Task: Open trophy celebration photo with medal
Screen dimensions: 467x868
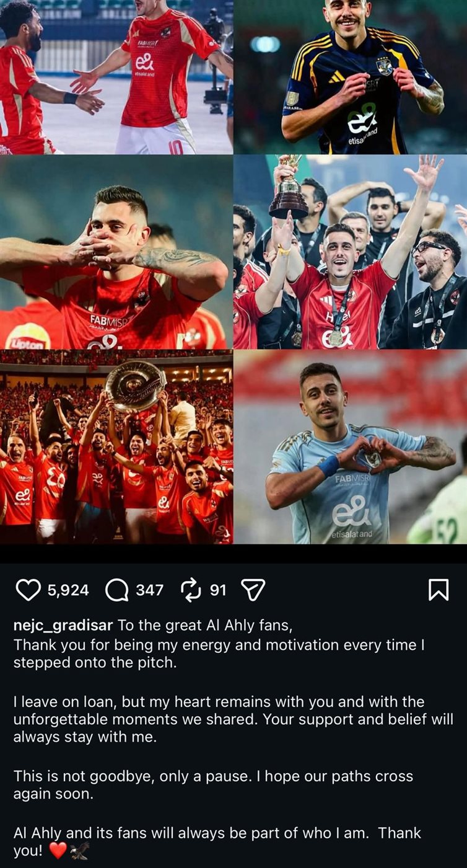Action: click(x=351, y=252)
